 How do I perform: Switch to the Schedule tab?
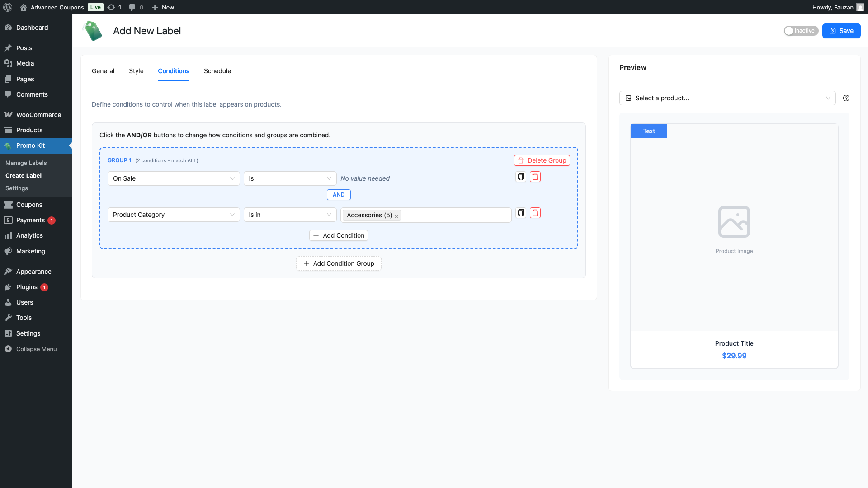[x=217, y=71]
